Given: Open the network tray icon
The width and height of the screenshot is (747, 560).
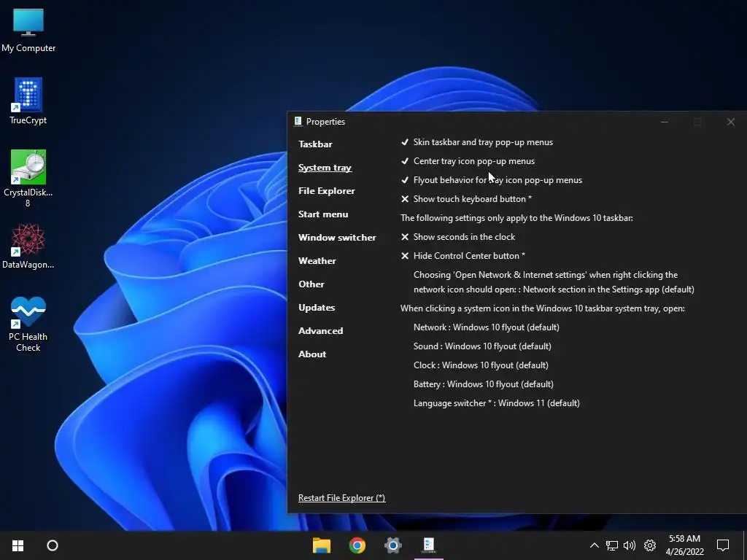Looking at the screenshot, I should coord(612,545).
